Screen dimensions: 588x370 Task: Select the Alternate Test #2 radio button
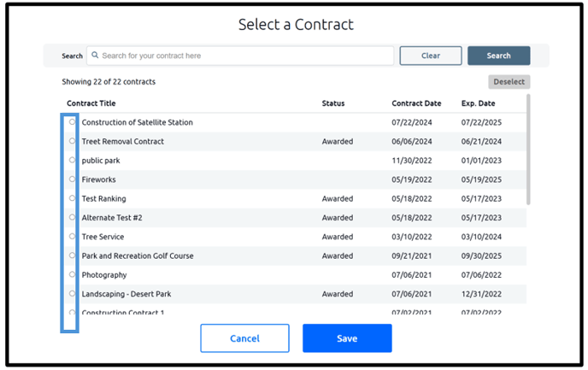point(72,217)
